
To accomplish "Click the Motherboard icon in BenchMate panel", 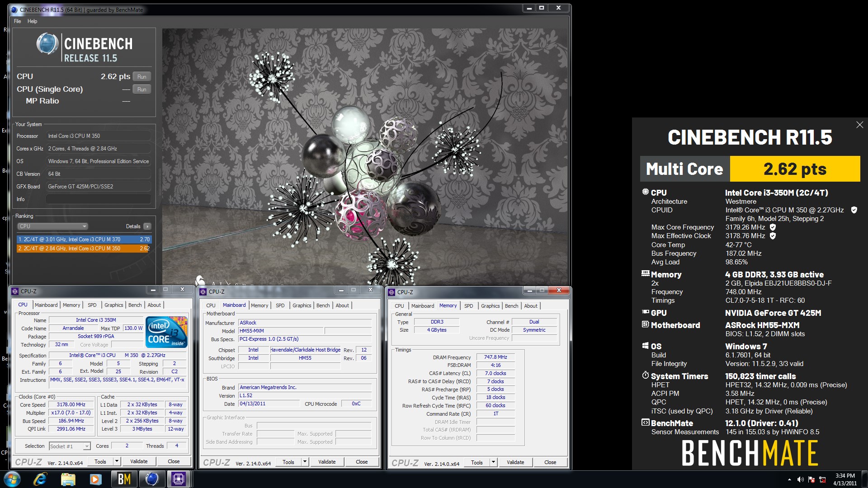I will (645, 324).
